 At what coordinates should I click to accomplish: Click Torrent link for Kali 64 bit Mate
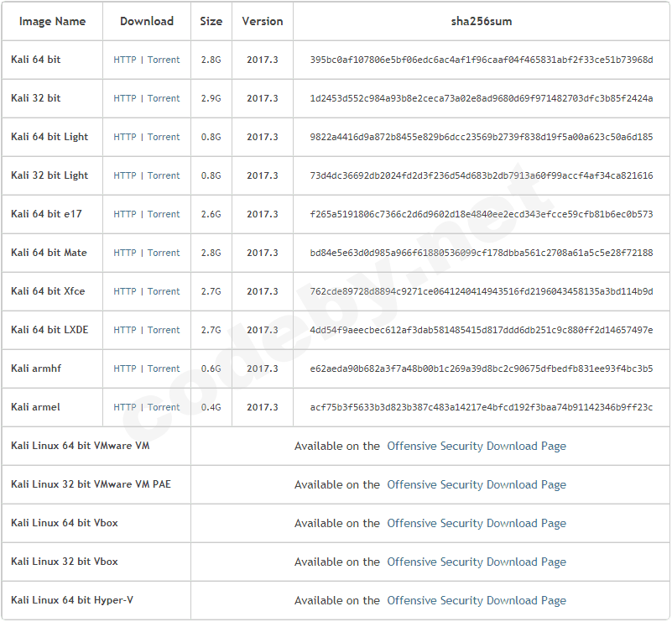[x=164, y=253]
